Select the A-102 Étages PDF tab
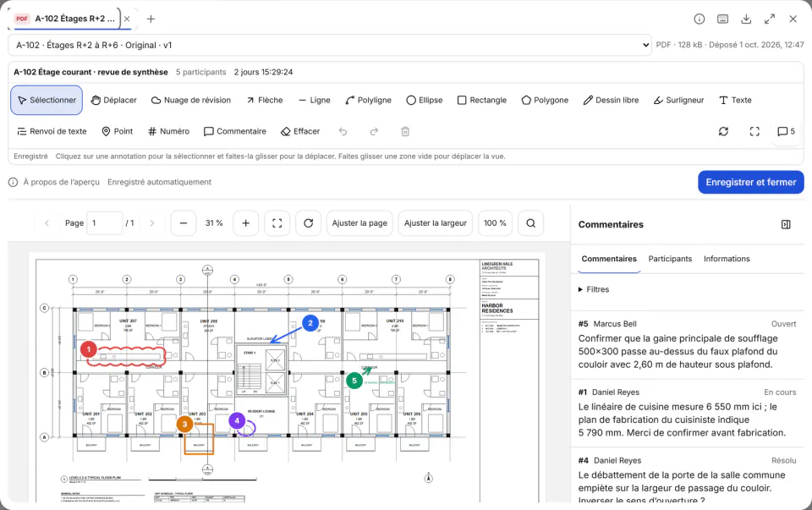 point(65,19)
